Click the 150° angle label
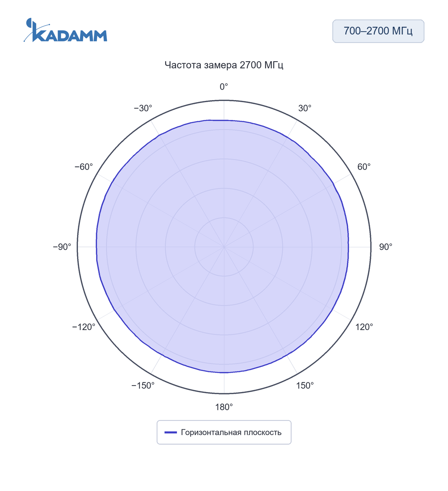Image resolution: width=448 pixels, height=491 pixels. coord(305,386)
